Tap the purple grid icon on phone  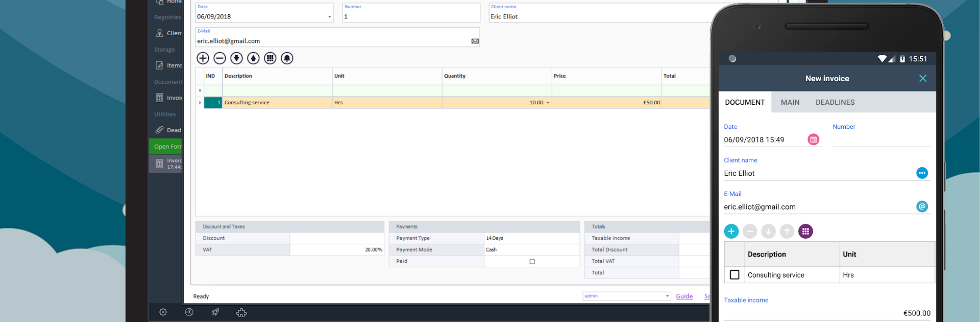pos(805,232)
